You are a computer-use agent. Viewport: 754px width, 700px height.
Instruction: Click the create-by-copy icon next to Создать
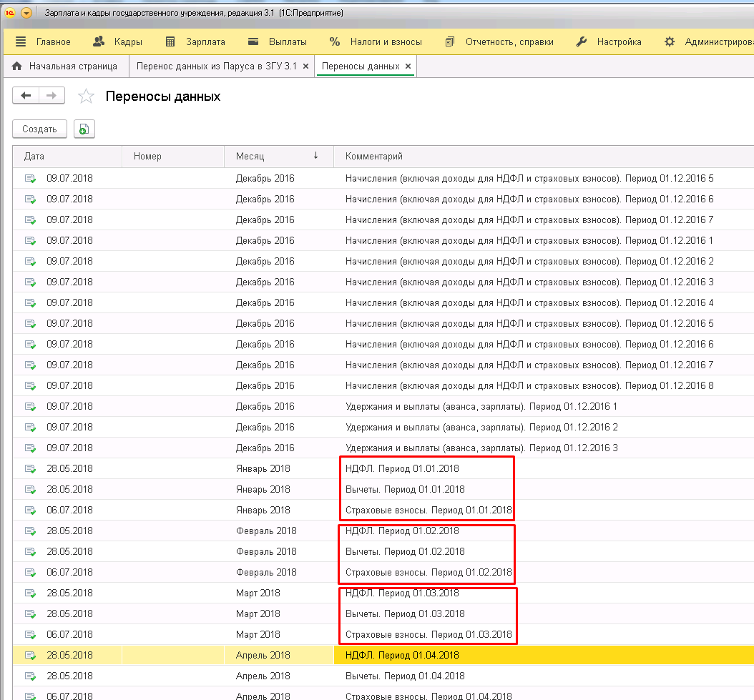84,129
